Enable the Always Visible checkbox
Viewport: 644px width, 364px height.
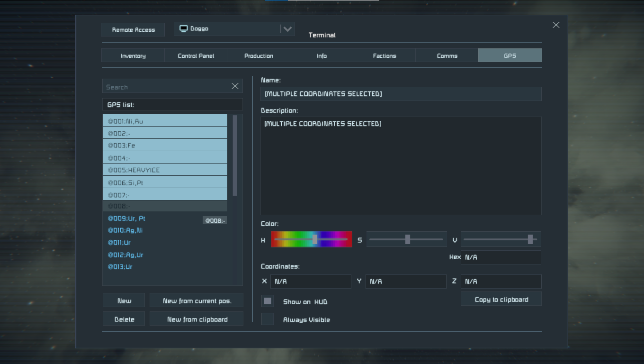[268, 319]
